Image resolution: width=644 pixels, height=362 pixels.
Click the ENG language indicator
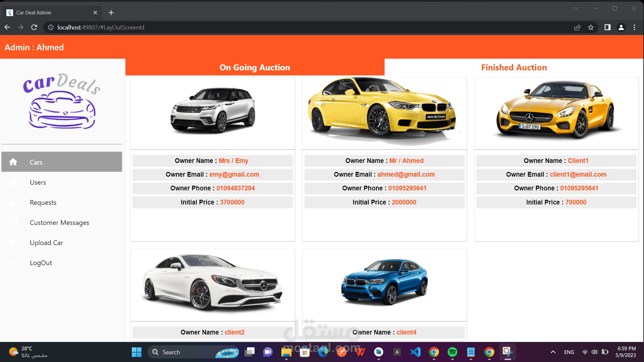coord(569,352)
